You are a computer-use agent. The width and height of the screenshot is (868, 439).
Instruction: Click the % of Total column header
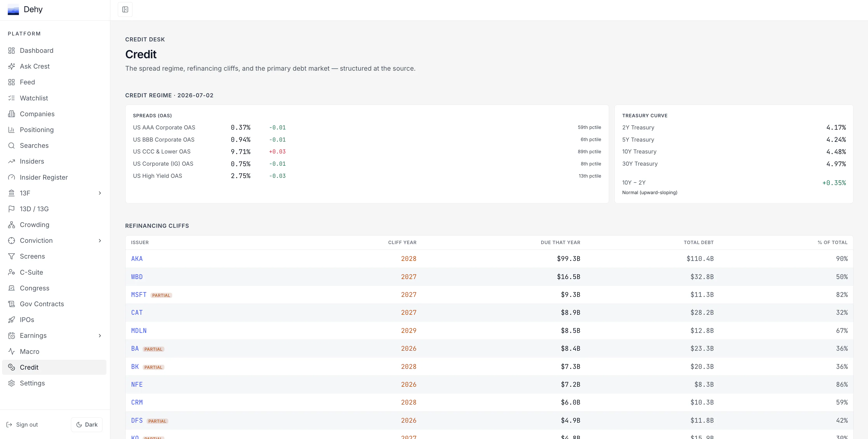[832, 243]
